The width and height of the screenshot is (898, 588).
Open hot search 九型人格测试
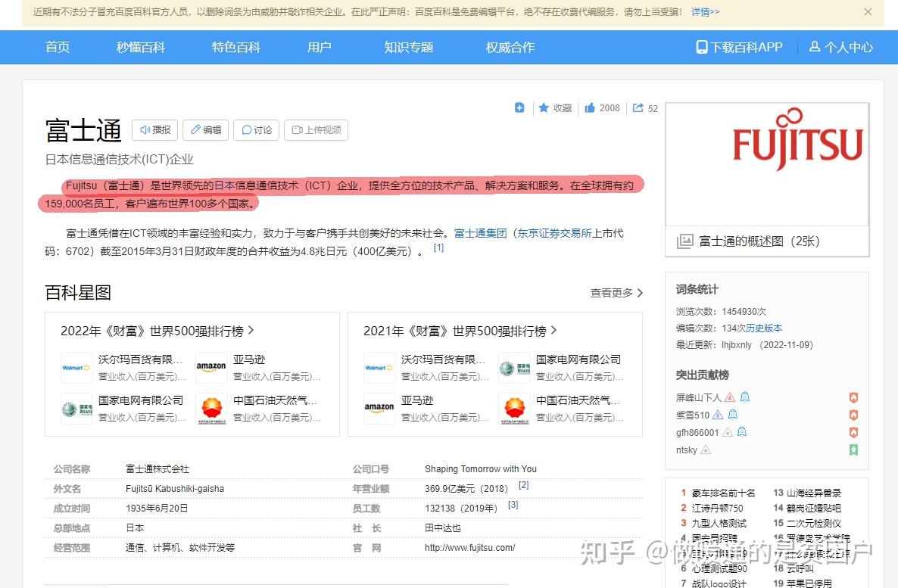click(719, 524)
